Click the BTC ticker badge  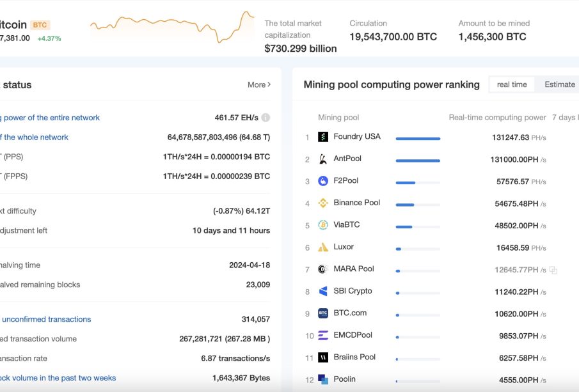pos(40,25)
